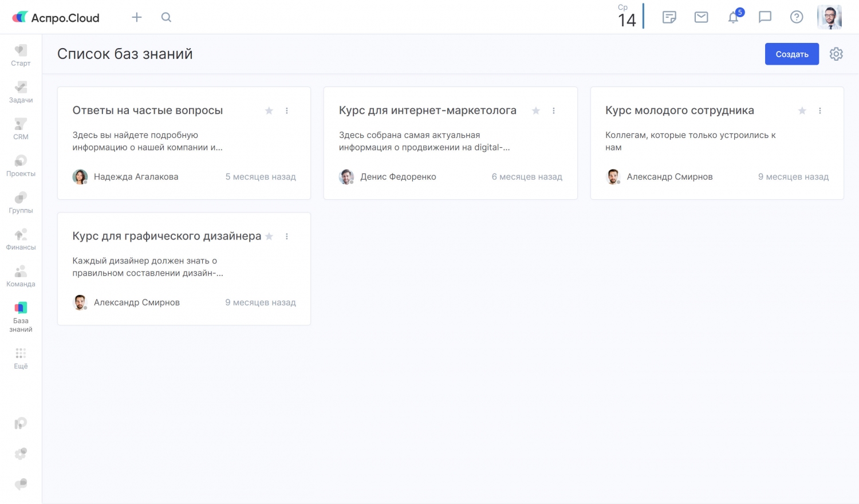This screenshot has height=504, width=859.
Task: Favorite the 'Курс для интернет-маркетолога' card
Action: click(x=536, y=111)
